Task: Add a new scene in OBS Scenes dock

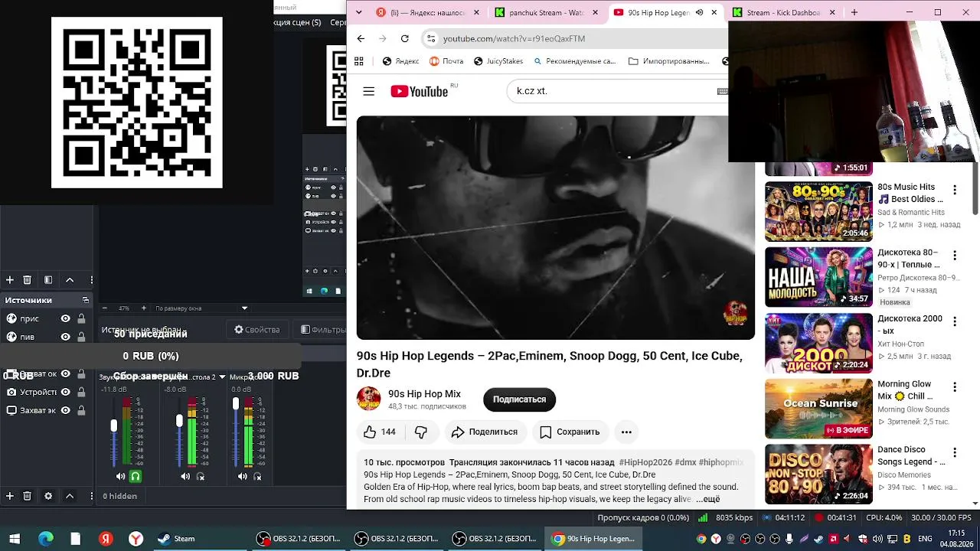Action: pos(10,280)
